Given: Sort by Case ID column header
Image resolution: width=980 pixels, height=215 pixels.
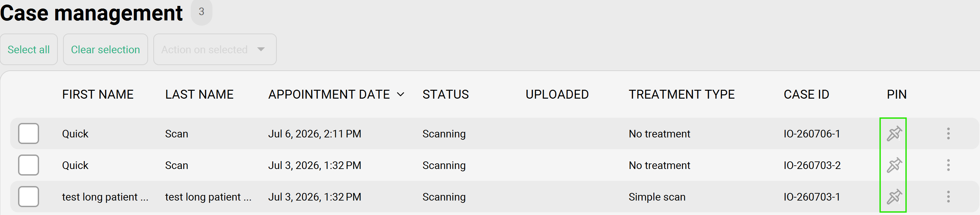Looking at the screenshot, I should click(806, 94).
